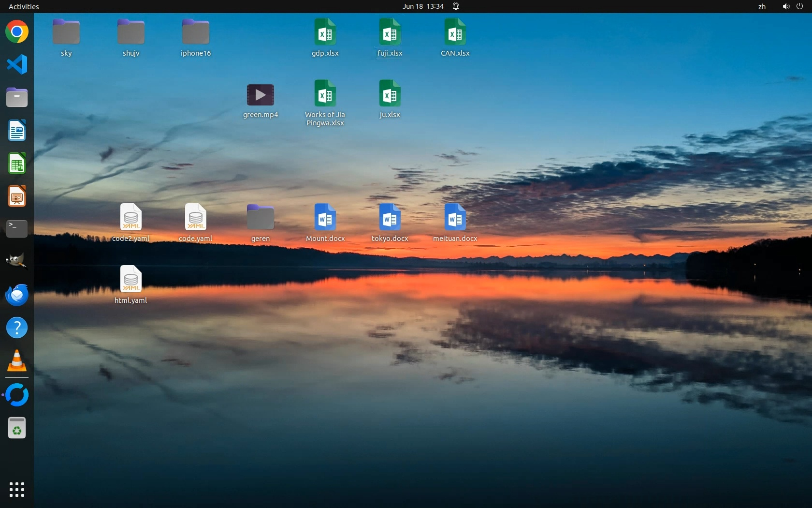Viewport: 812px width, 508px height.
Task: Open the Trash in the dock
Action: 17,428
